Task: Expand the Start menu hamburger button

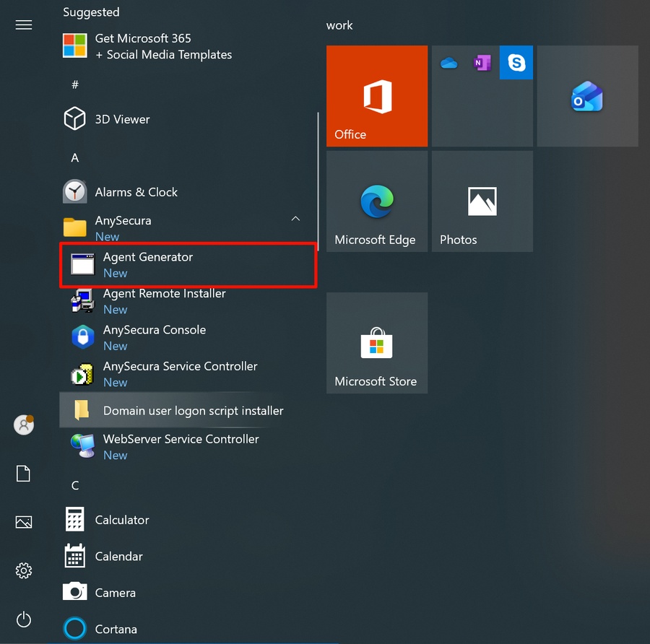Action: [24, 25]
